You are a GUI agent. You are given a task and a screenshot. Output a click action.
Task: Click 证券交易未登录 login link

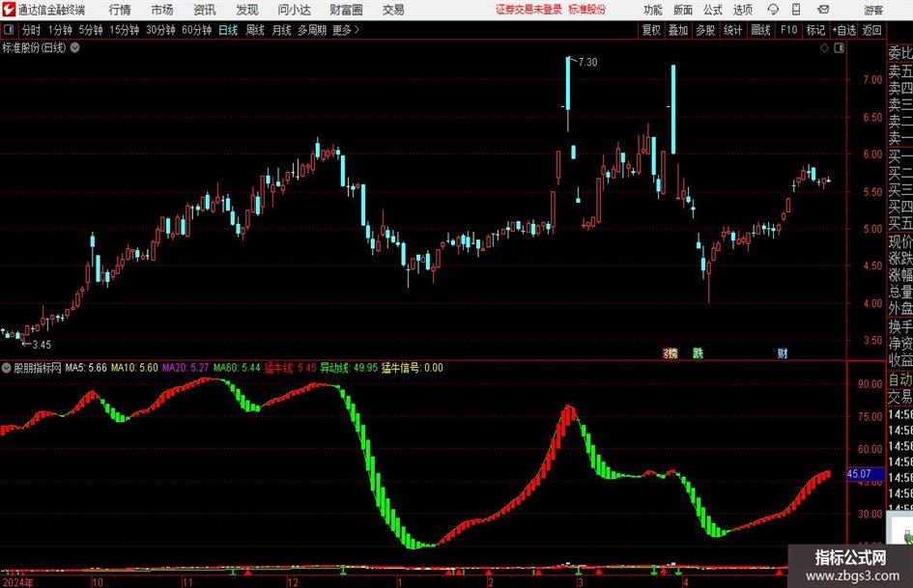pyautogui.click(x=529, y=10)
